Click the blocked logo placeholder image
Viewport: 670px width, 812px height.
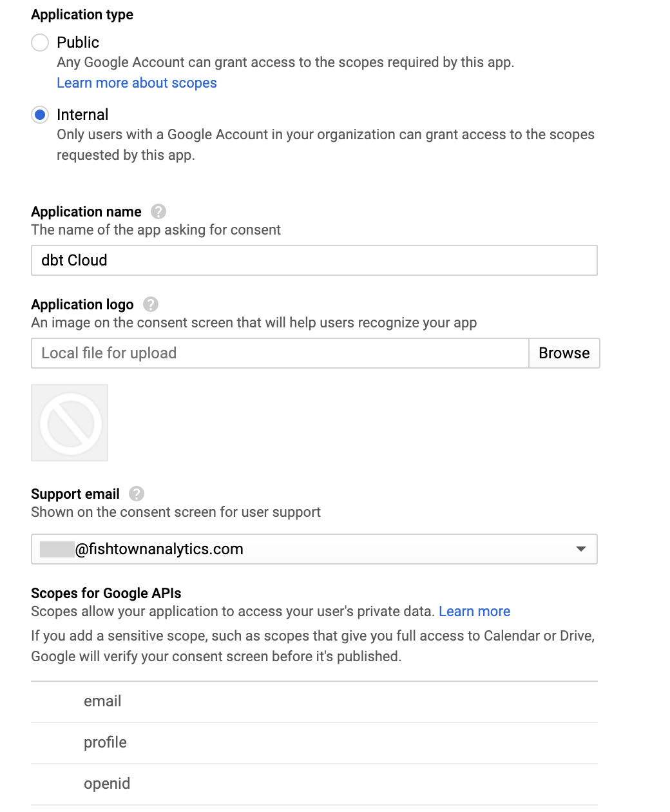coord(69,423)
